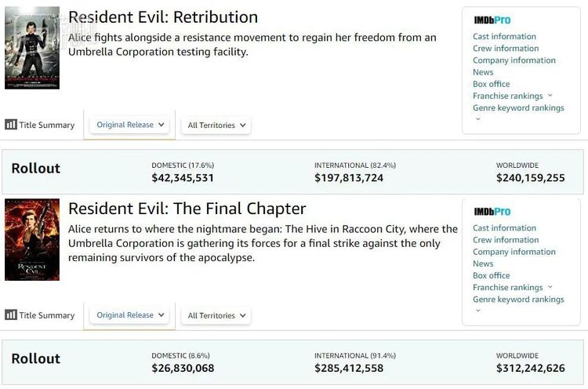The height and width of the screenshot is (389, 588).
Task: Expand Franchise rankings chevron in Final Chapter panel
Action: (x=550, y=287)
